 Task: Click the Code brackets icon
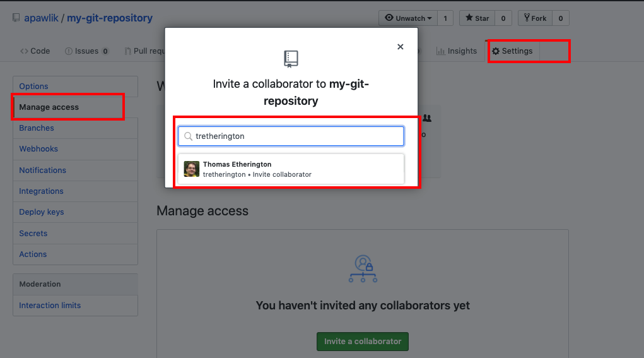24,51
